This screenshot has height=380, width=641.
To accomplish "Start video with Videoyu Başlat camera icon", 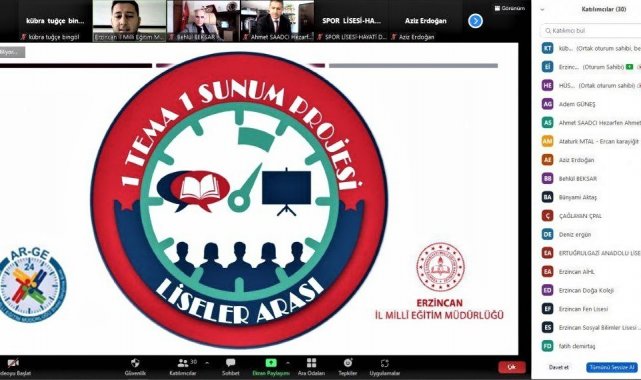I will (13, 363).
